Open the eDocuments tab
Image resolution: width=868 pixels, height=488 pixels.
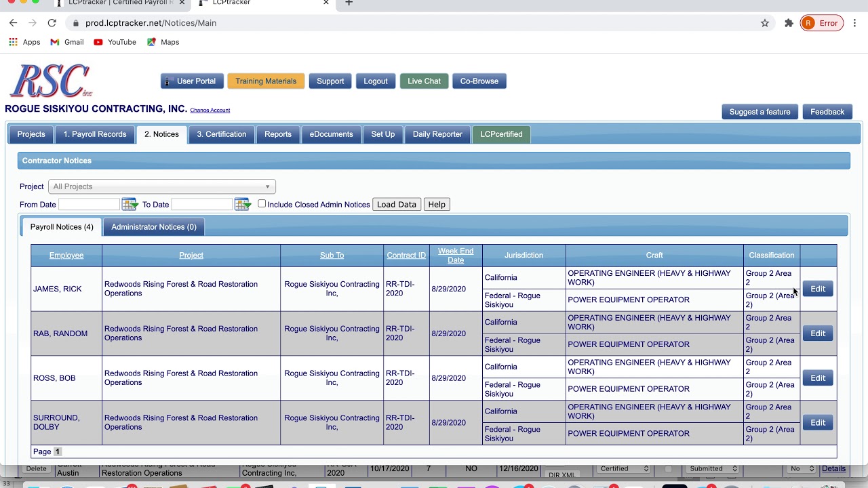[x=332, y=134]
